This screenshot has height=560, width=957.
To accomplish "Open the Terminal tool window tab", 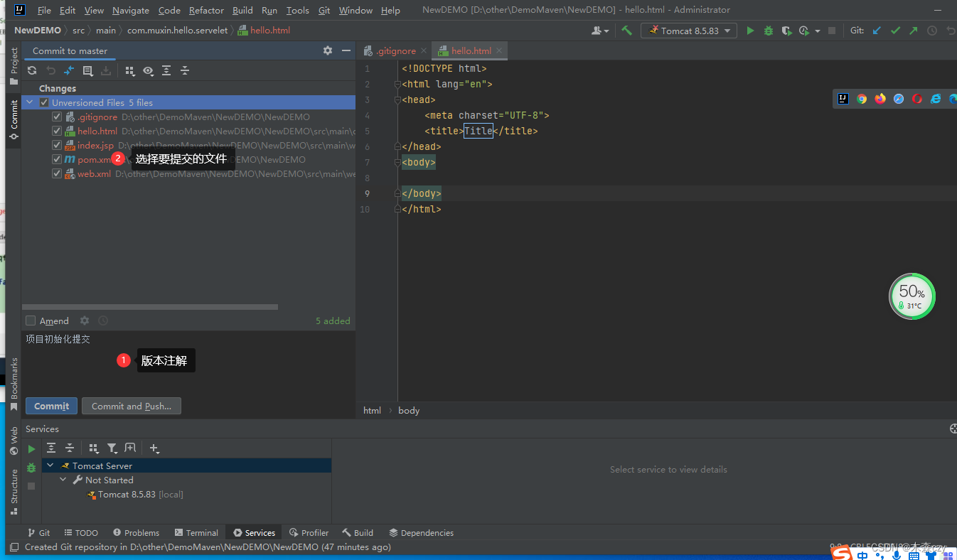I will (196, 532).
